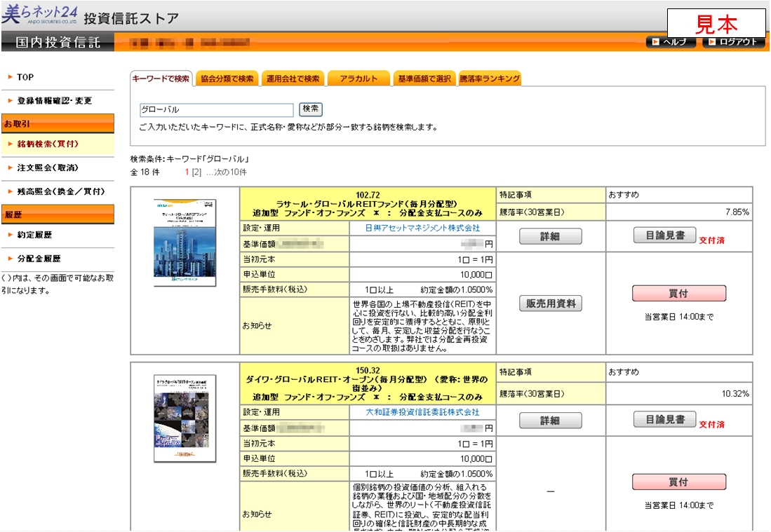Switch to the キーワードで検索 tab

161,79
